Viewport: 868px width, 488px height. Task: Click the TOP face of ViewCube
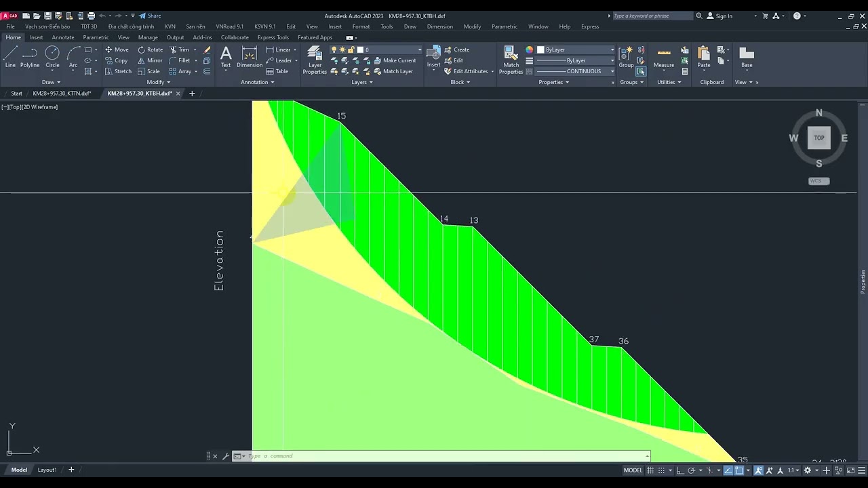[x=819, y=138]
